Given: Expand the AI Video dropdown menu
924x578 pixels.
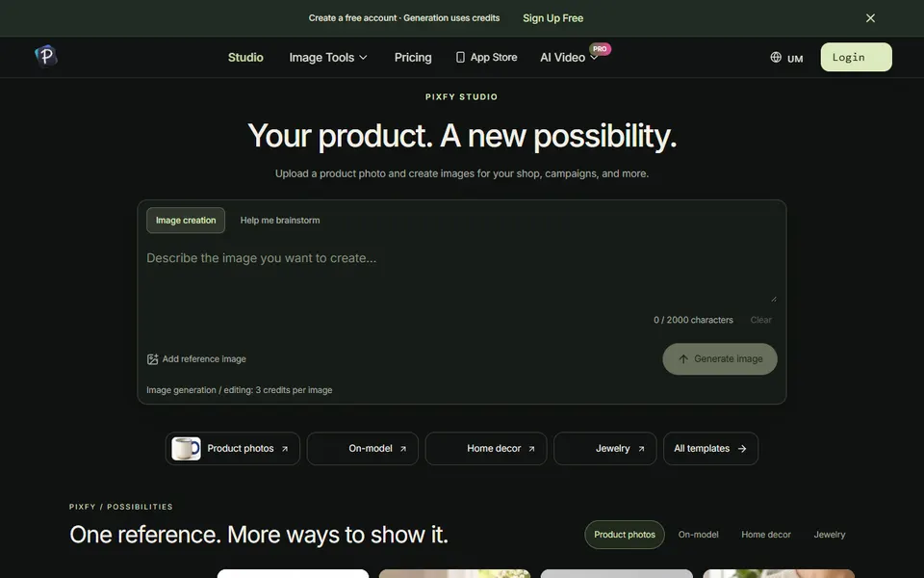Looking at the screenshot, I should click(x=569, y=57).
